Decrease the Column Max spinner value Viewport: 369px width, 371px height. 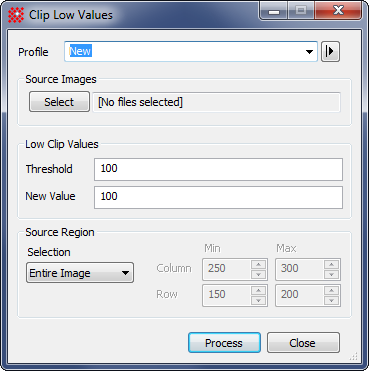click(x=331, y=274)
